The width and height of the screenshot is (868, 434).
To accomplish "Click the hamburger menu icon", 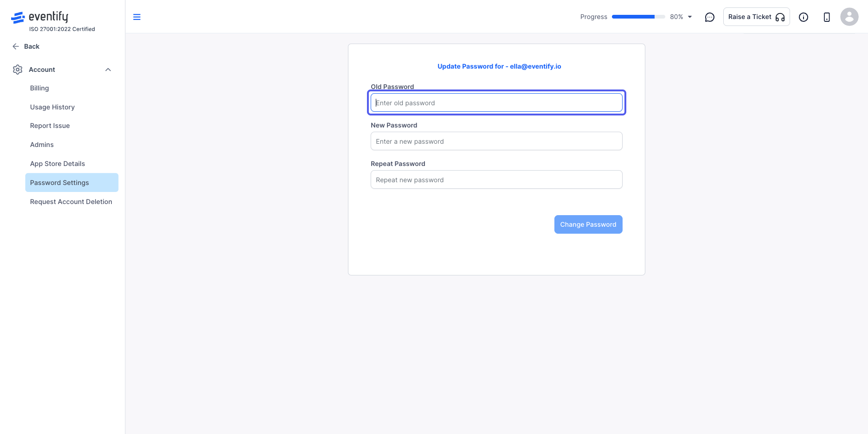I will [137, 17].
